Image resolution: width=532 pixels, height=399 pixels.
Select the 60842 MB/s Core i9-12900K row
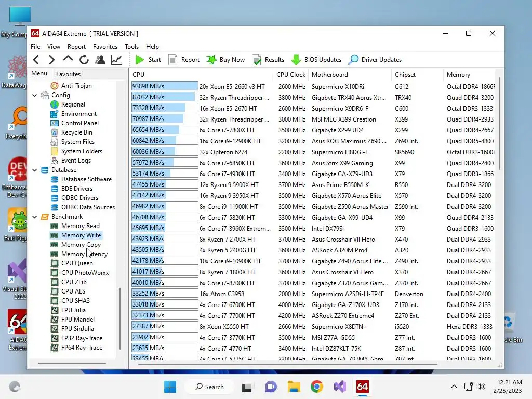pos(313,141)
